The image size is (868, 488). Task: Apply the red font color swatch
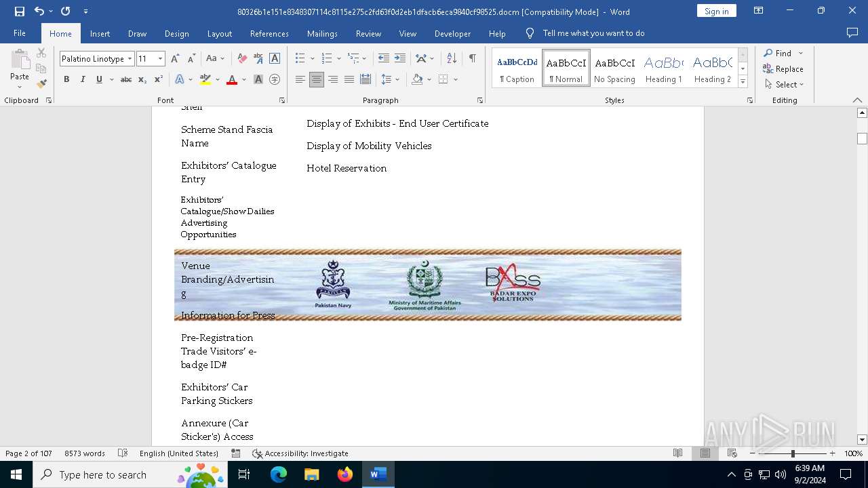232,79
